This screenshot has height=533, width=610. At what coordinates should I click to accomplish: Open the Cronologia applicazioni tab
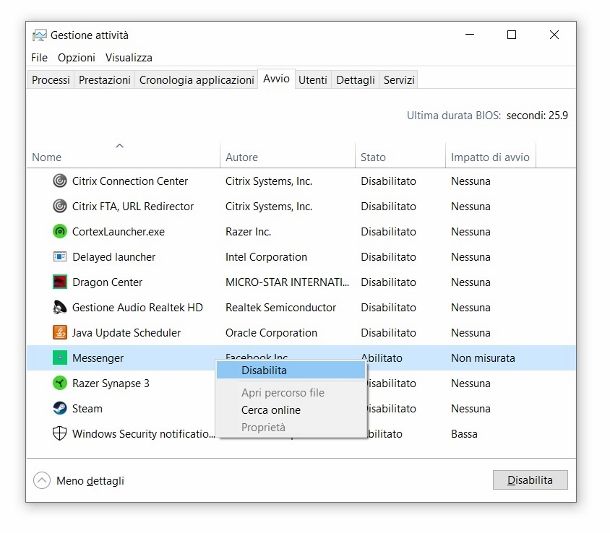pyautogui.click(x=196, y=80)
